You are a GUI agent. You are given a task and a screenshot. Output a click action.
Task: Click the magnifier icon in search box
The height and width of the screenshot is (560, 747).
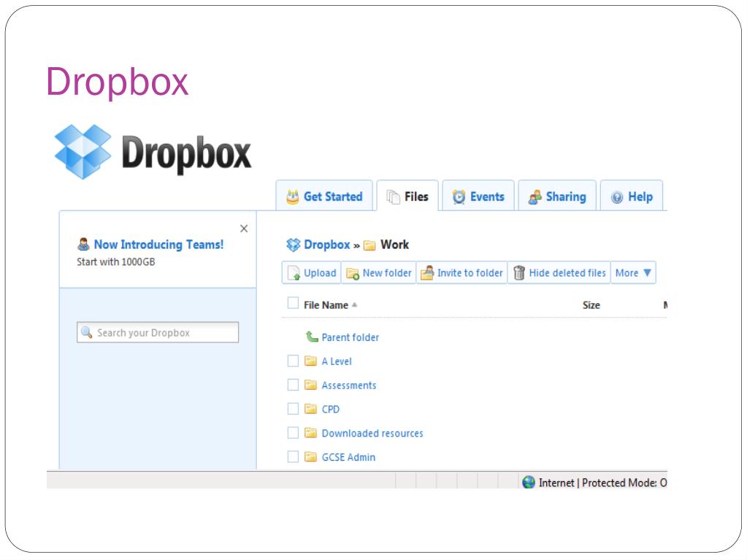87,332
